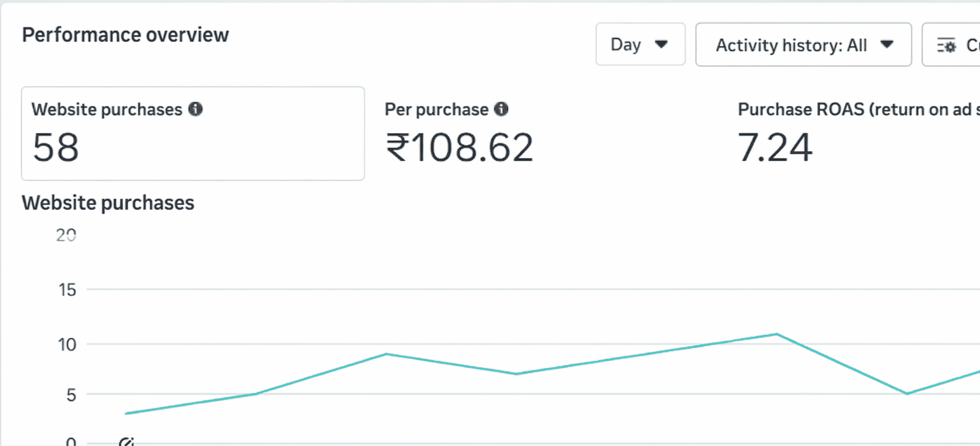Click the Performance overview heading
Image resolution: width=980 pixels, height=446 pixels.
(125, 35)
